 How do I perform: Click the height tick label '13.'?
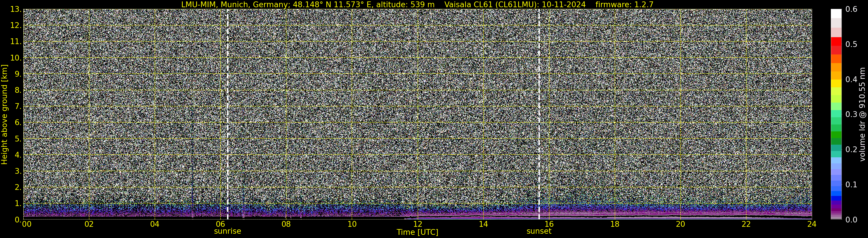[16, 10]
